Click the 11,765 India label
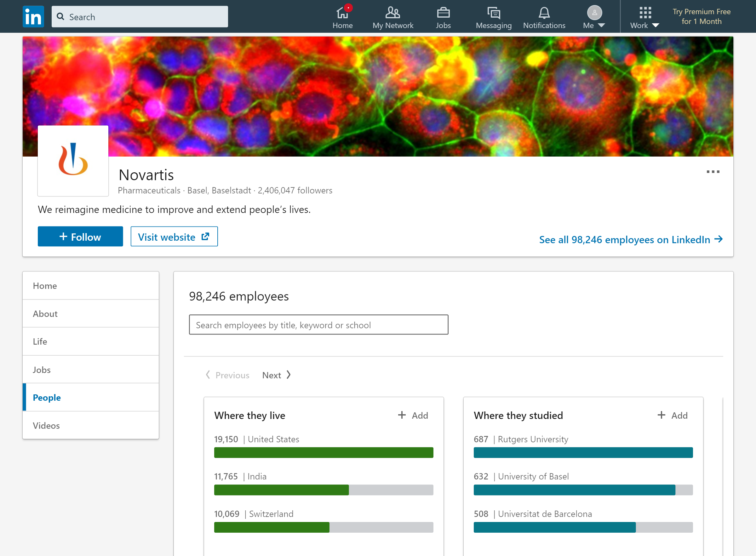Screen dimensions: 756x556 coord(240,477)
